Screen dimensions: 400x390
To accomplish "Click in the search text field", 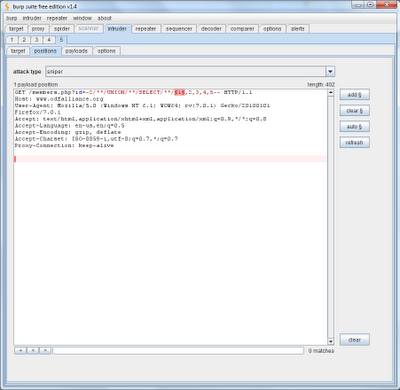I will click(178, 350).
